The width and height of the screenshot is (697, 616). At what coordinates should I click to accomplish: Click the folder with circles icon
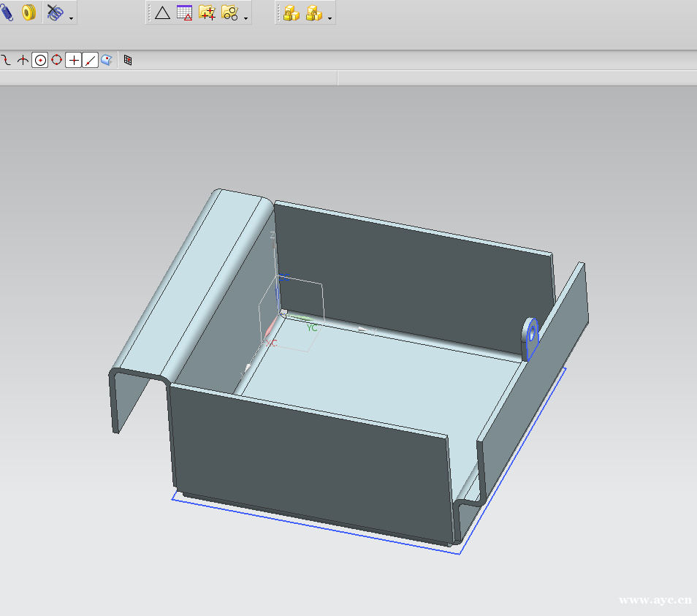(x=229, y=12)
